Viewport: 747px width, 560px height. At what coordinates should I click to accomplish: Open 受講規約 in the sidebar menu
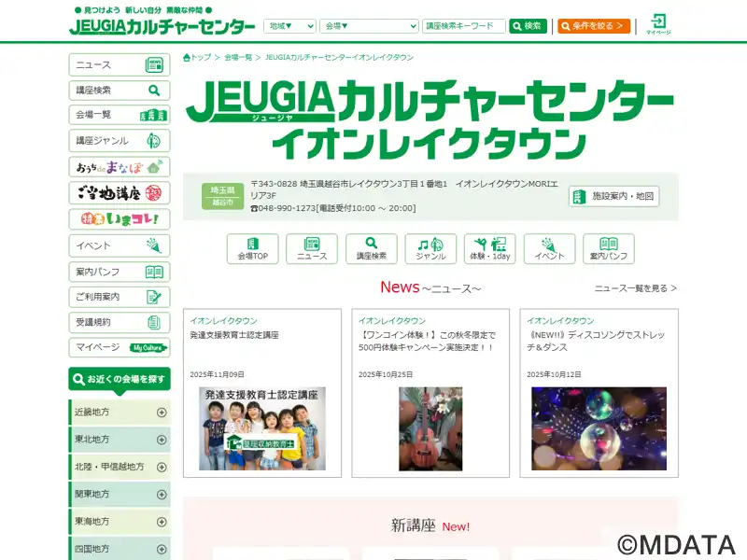click(x=120, y=322)
